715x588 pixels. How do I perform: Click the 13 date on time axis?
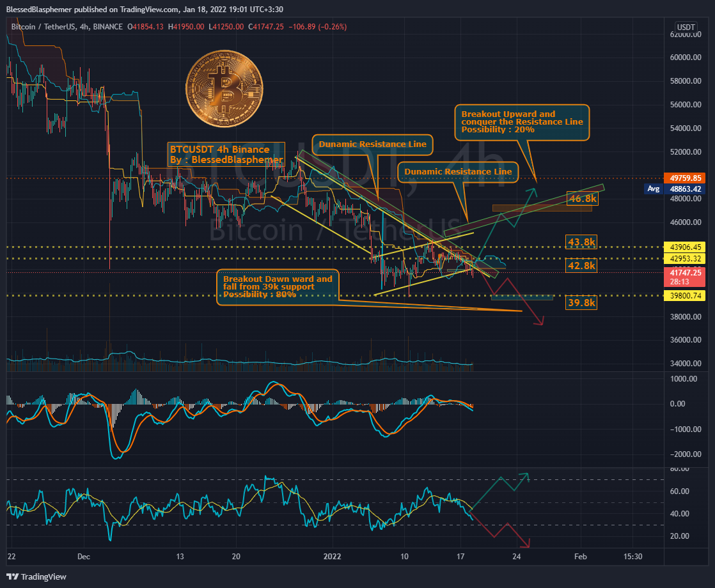tap(180, 557)
